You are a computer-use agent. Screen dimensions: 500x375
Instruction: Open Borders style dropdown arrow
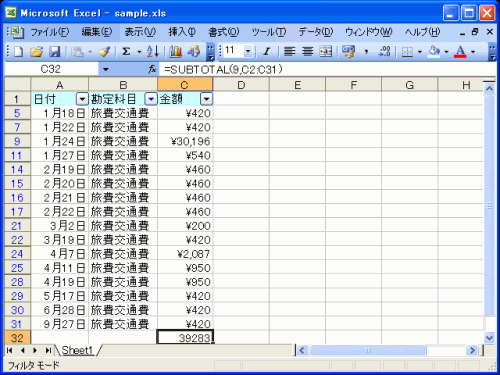tap(420, 52)
